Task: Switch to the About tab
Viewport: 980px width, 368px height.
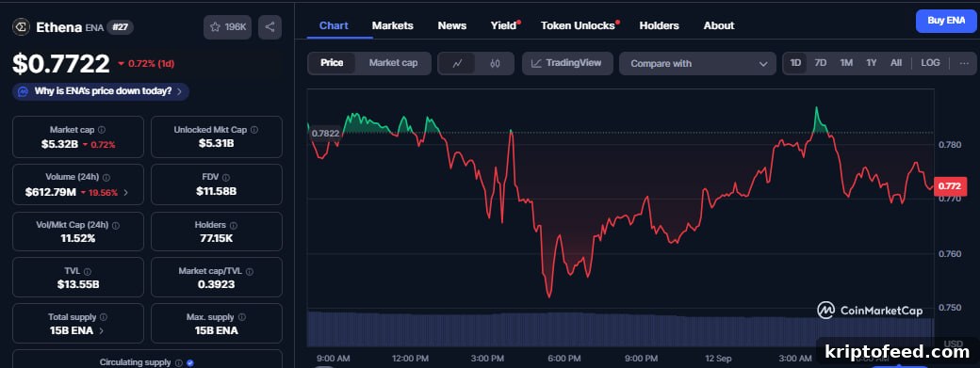Action: coord(719,25)
